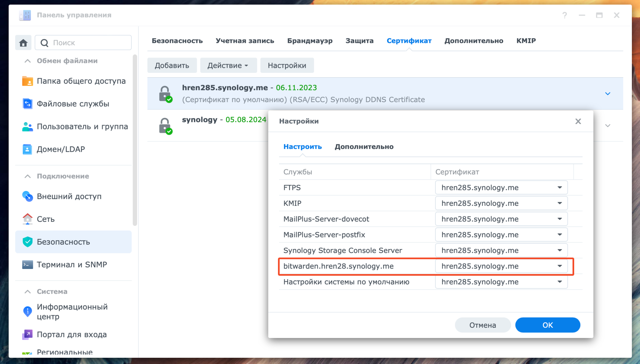640x364 pixels.
Task: Select Дополнительно tab in dialog
Action: pos(364,147)
